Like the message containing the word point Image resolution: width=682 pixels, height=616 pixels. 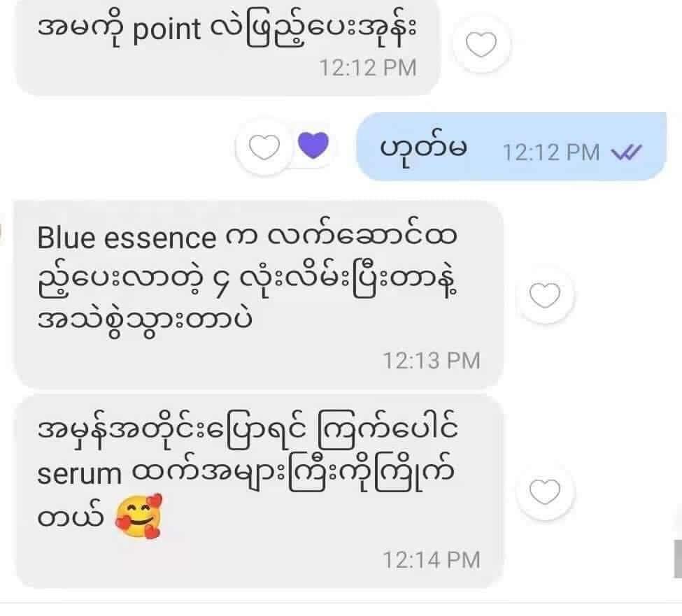481,44
